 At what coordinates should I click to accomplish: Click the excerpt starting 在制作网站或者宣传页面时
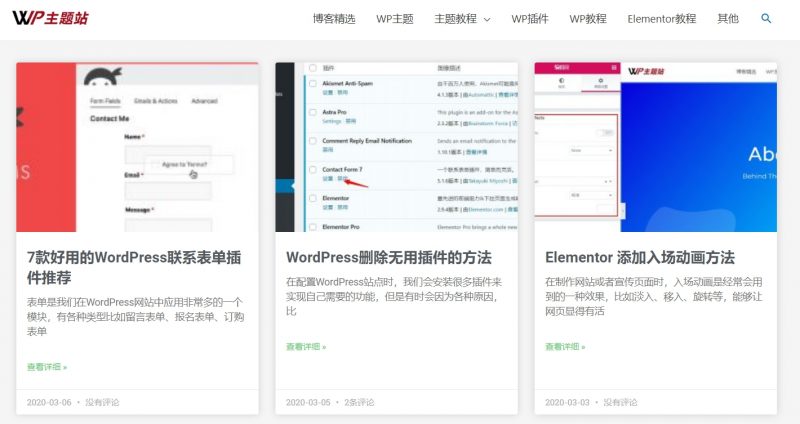(x=654, y=296)
